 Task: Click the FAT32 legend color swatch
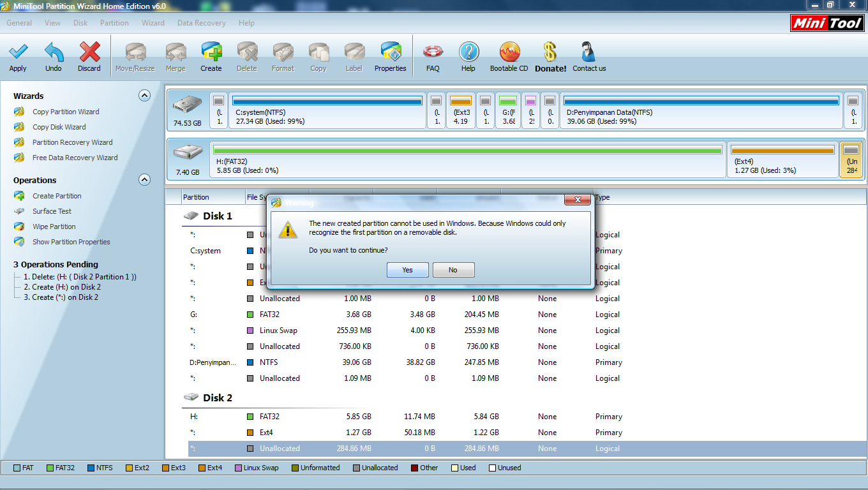[50, 468]
